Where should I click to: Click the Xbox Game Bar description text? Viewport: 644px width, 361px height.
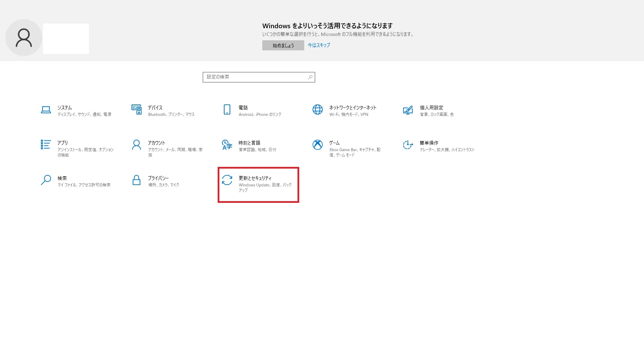[x=355, y=152]
